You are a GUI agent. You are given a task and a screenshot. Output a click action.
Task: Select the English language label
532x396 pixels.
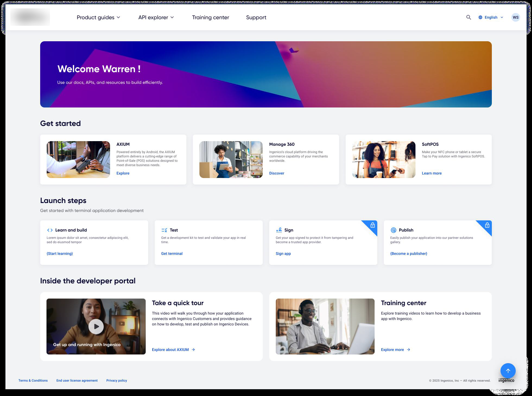pos(491,17)
